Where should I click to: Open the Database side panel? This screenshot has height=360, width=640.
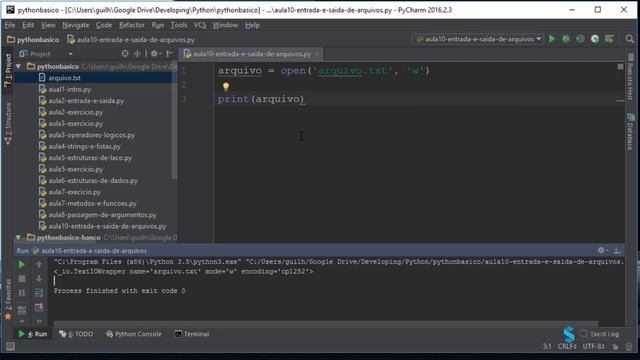630,131
